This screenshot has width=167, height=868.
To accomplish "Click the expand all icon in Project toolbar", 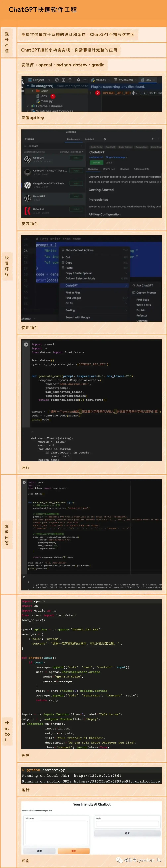I will tap(63, 80).
